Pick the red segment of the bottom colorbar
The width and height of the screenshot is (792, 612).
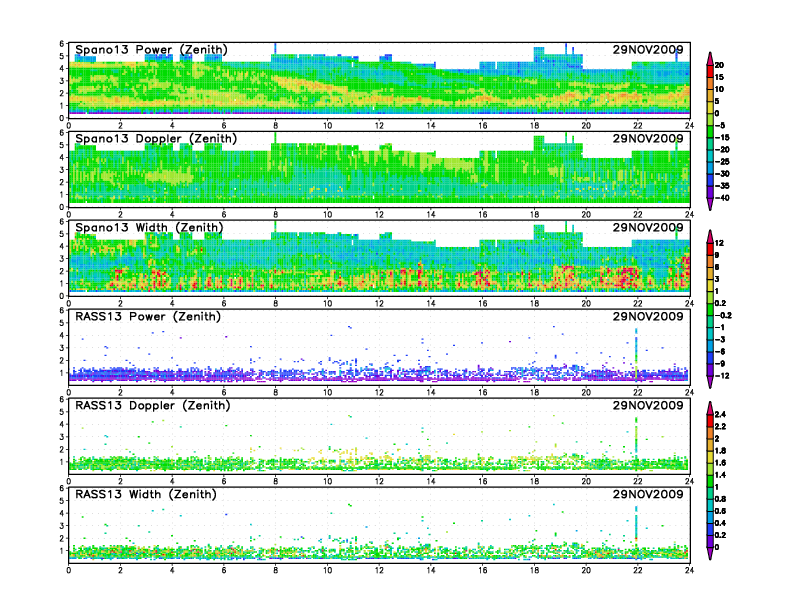(710, 421)
